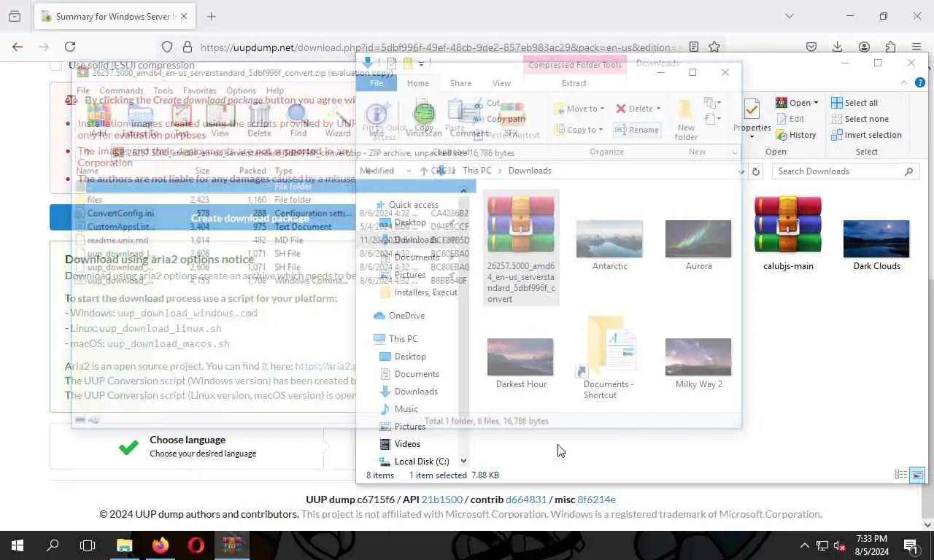
Task: Open Firefox account menu
Action: [864, 47]
